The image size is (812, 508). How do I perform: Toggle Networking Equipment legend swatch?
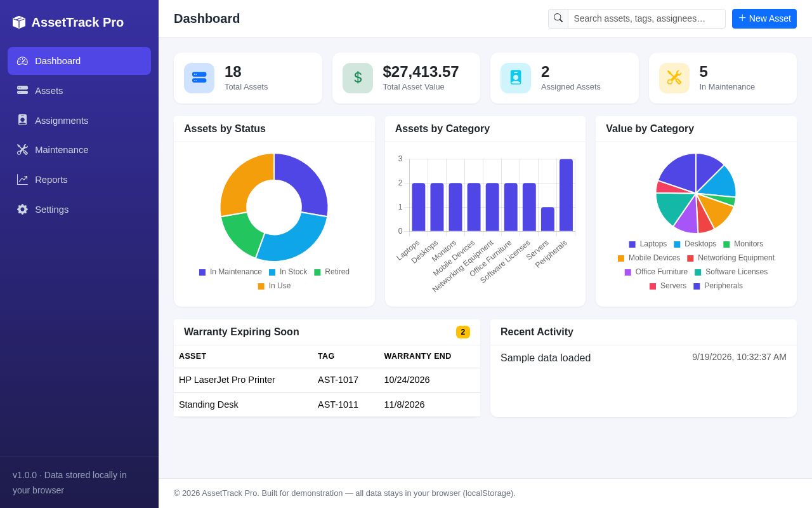(x=690, y=258)
